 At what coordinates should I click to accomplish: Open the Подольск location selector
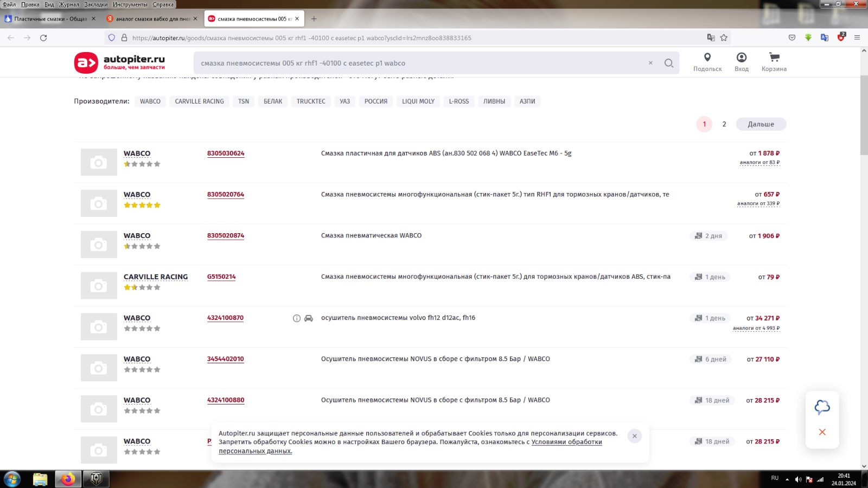pos(707,62)
